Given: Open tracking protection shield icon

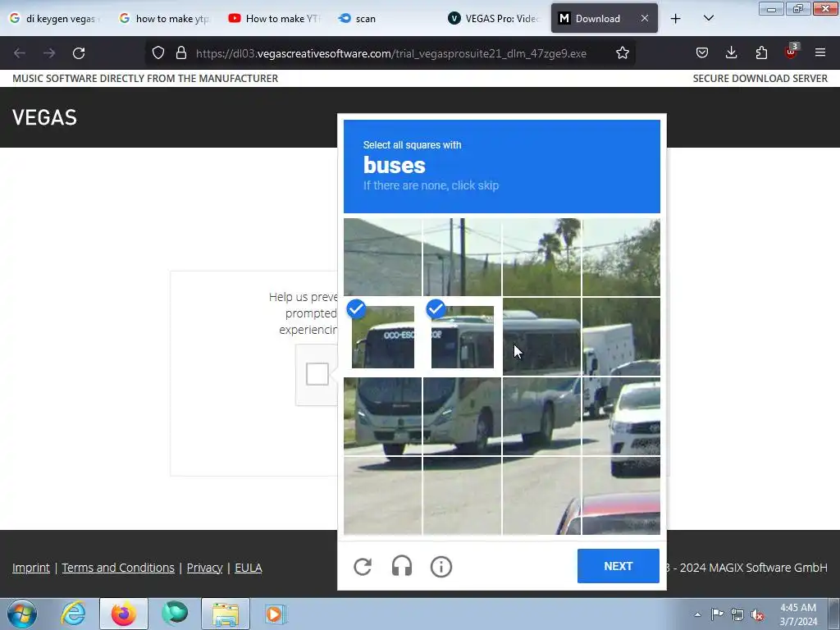Looking at the screenshot, I should point(158,53).
